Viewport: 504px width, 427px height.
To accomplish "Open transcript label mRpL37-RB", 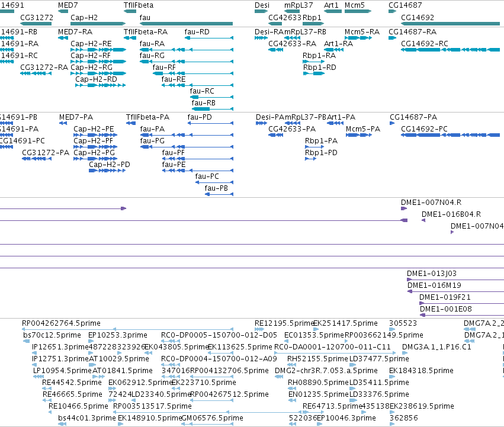I will (x=306, y=32).
